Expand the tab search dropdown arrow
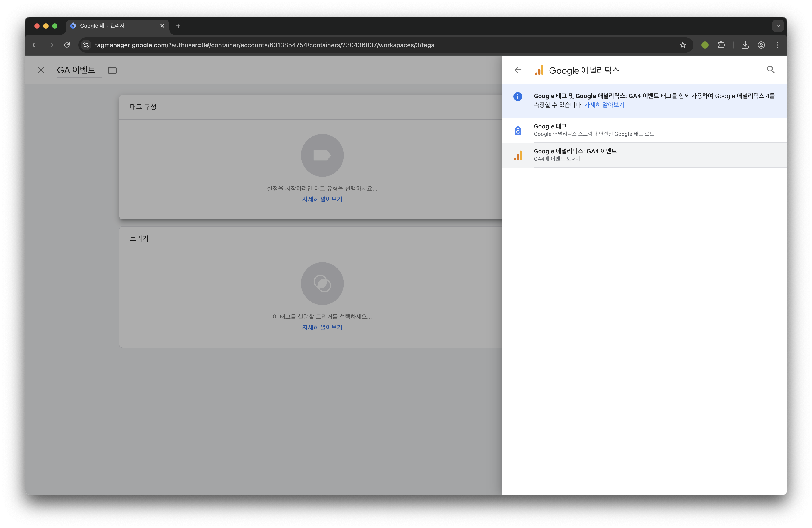The height and width of the screenshot is (528, 812). tap(778, 26)
